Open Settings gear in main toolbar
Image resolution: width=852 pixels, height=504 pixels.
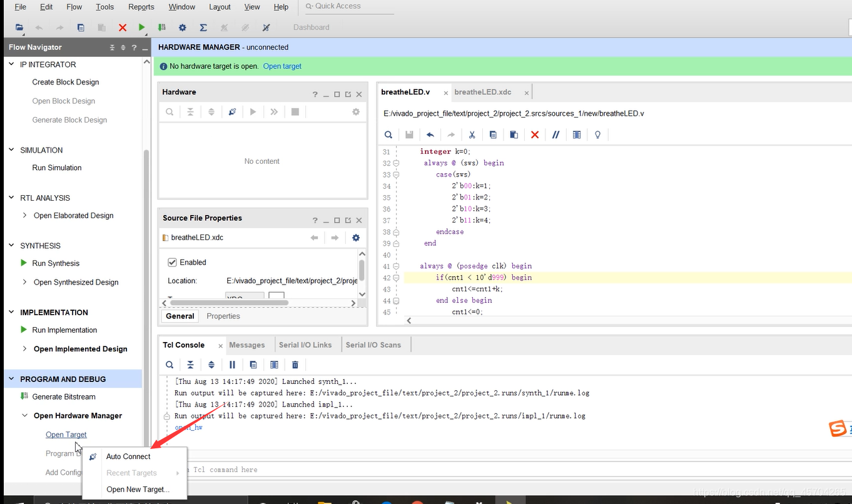tap(183, 28)
